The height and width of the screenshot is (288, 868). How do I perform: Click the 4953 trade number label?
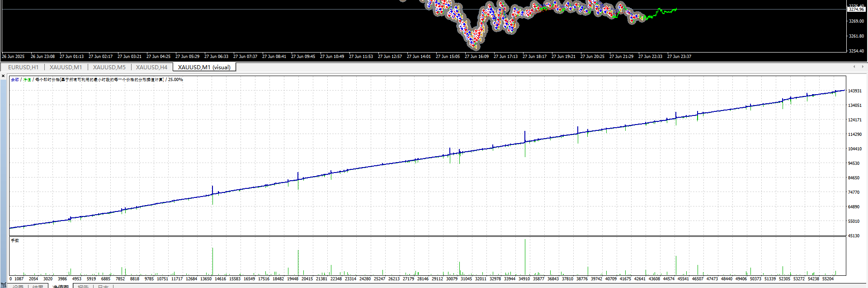(x=77, y=279)
